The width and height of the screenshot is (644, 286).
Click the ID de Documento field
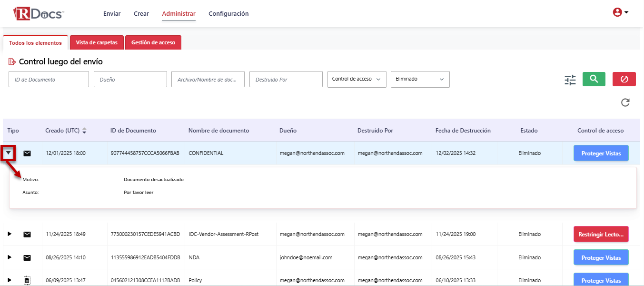[49, 80]
